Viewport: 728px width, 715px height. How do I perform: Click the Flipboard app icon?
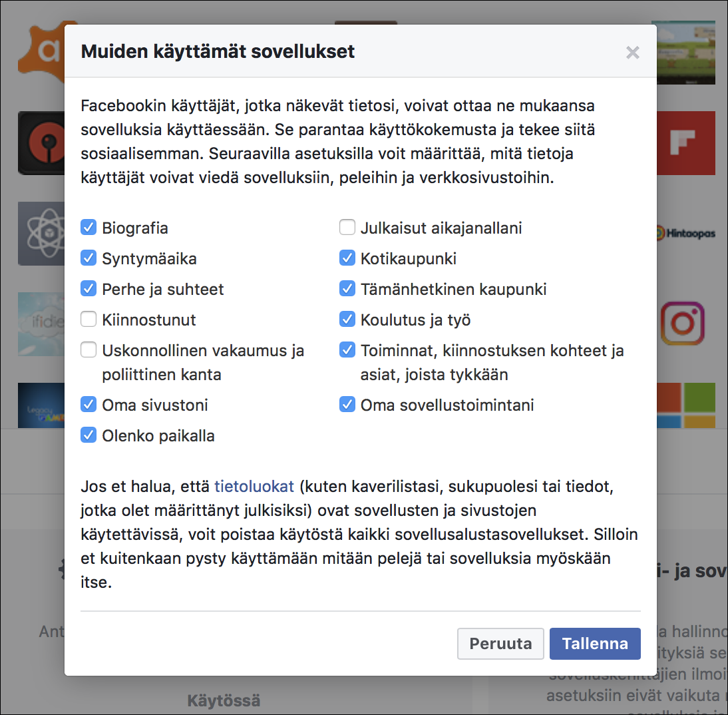click(x=686, y=143)
